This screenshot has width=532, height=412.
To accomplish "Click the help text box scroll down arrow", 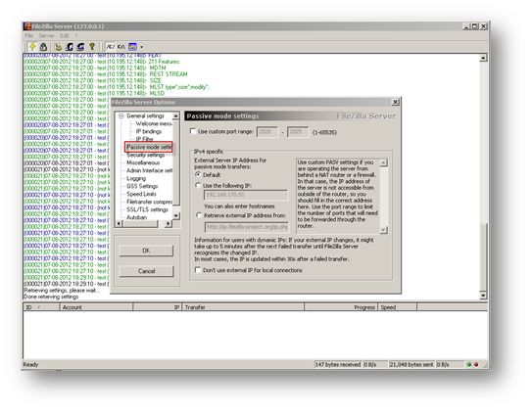I will 383,230.
